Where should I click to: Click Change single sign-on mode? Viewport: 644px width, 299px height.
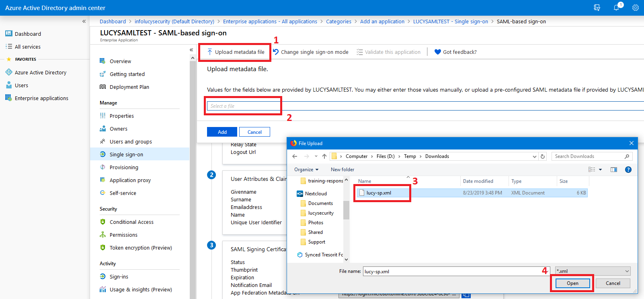point(310,52)
